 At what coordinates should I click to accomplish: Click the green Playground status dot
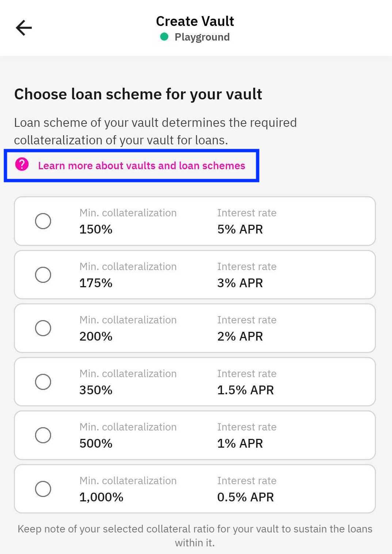tap(165, 37)
